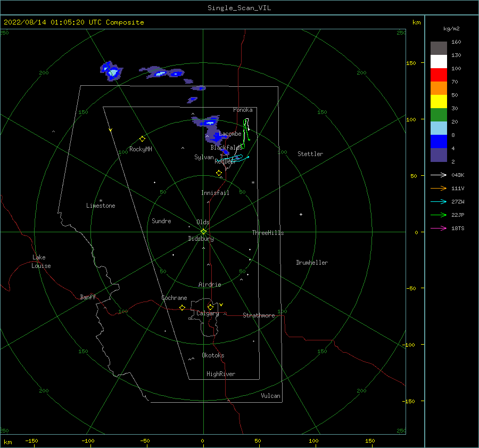Click the blue 8 legend color swatch

[439, 142]
